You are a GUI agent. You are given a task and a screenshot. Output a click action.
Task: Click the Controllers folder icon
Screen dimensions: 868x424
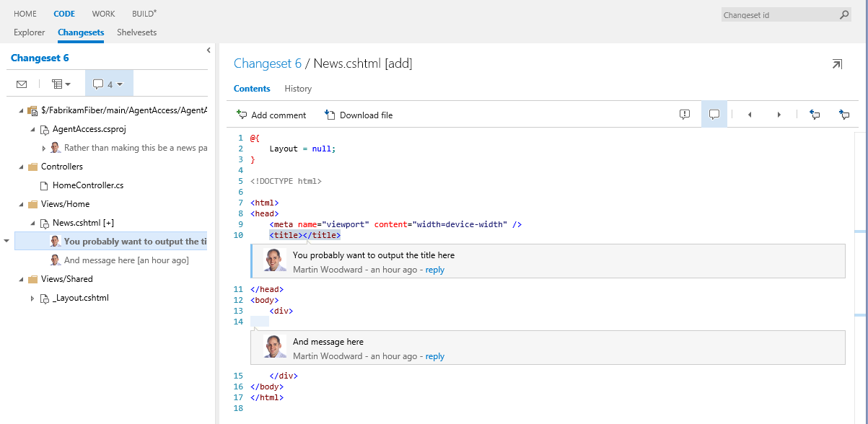pyautogui.click(x=32, y=167)
